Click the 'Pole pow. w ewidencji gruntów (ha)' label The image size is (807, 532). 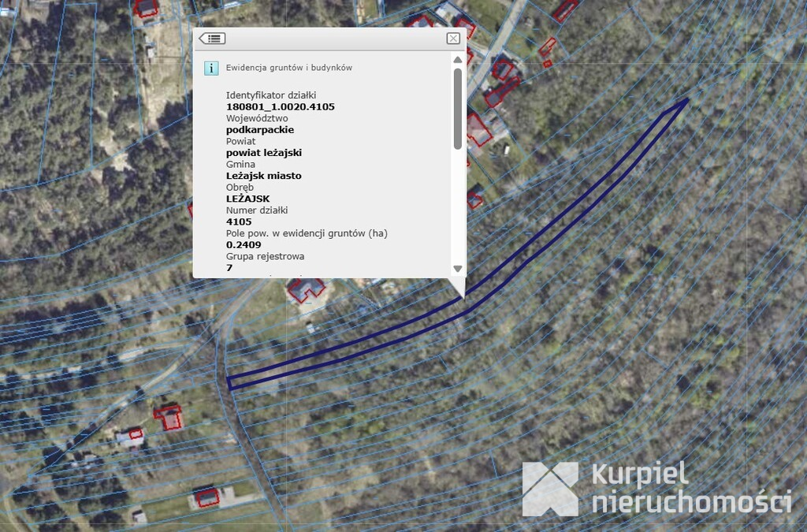(307, 233)
